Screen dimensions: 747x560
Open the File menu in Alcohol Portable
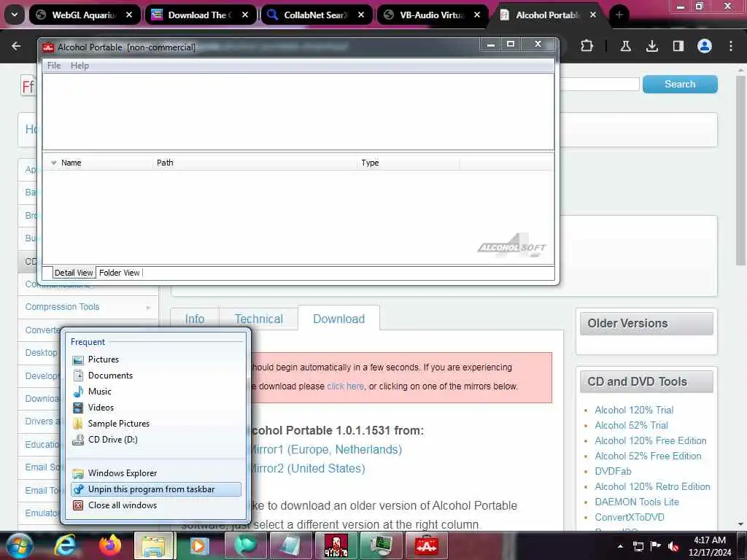[54, 66]
